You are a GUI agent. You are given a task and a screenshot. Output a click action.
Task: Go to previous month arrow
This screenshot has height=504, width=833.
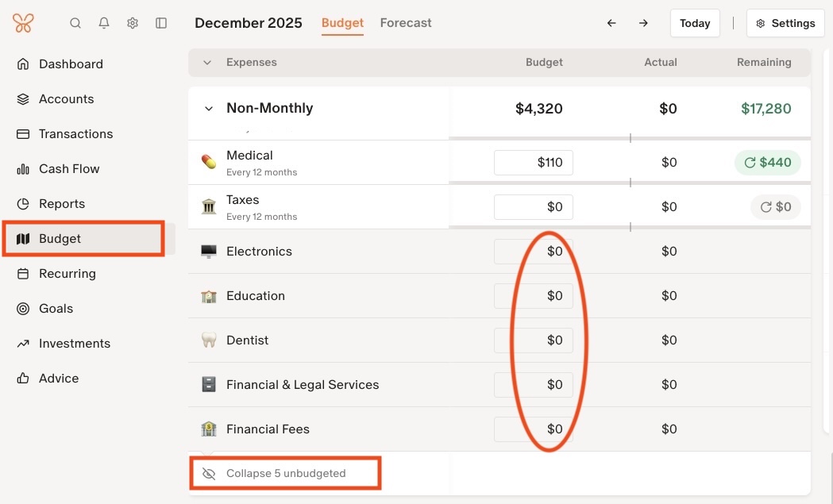pos(611,23)
